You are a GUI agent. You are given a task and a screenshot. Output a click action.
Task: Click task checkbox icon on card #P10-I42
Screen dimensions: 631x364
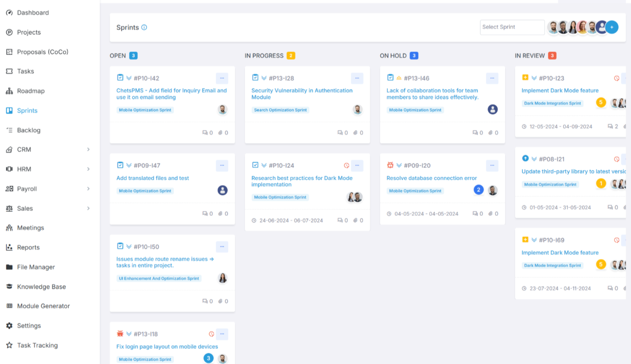(120, 78)
